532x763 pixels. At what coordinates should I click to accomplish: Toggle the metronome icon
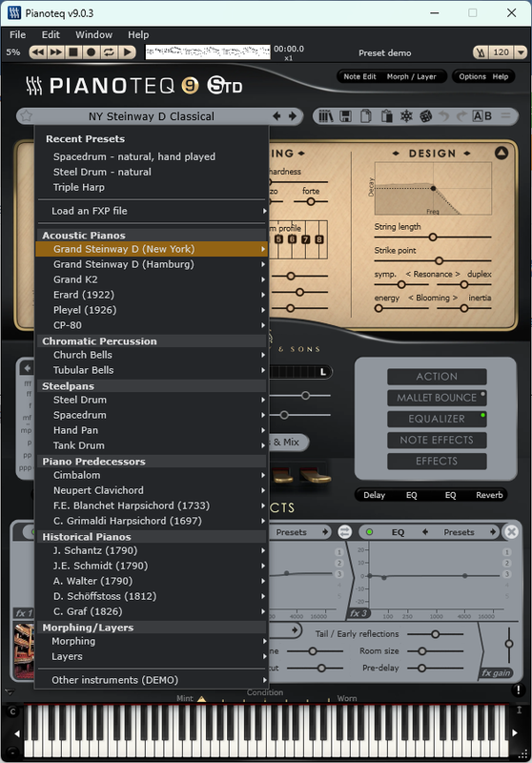click(481, 52)
